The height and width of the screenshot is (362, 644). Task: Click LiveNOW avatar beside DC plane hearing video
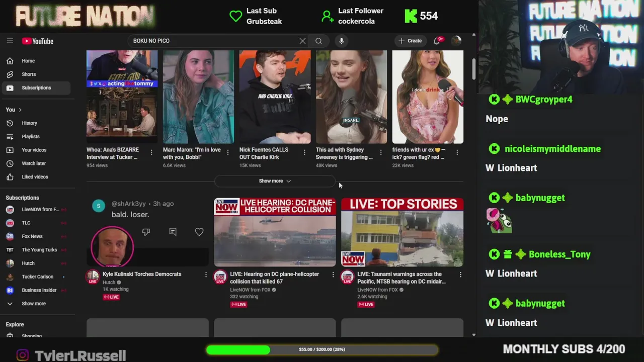pos(220,277)
